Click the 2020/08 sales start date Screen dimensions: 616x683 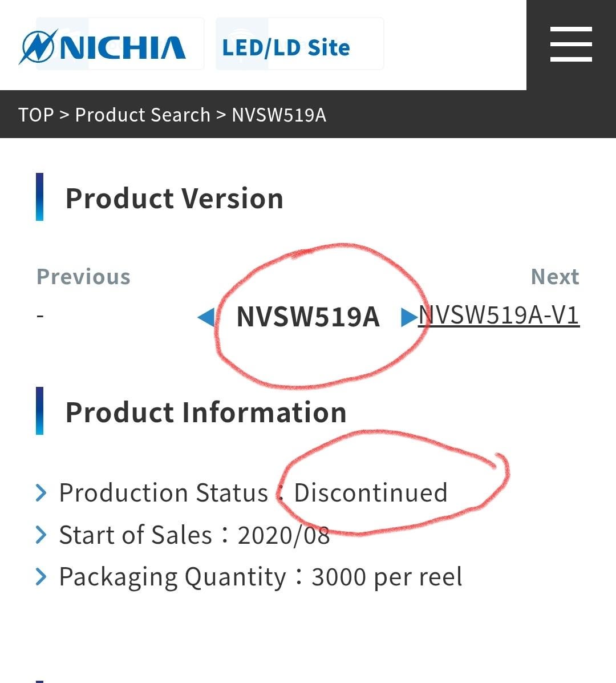coord(283,535)
